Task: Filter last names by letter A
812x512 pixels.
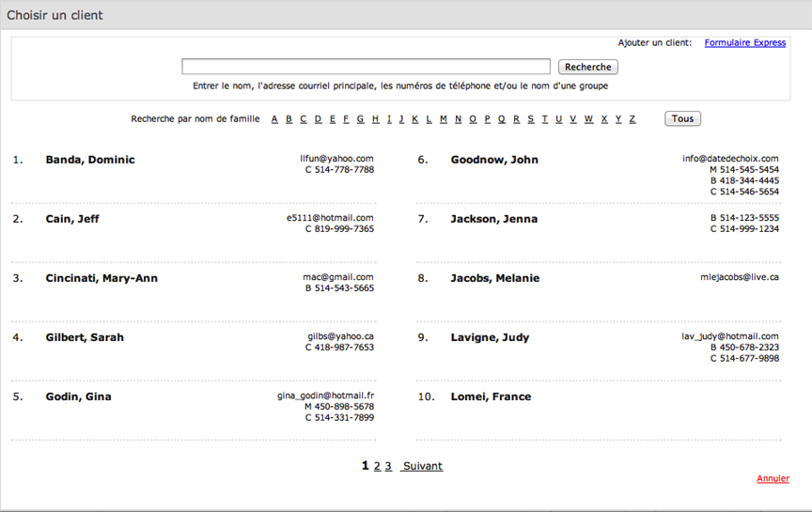Action: 274,119
